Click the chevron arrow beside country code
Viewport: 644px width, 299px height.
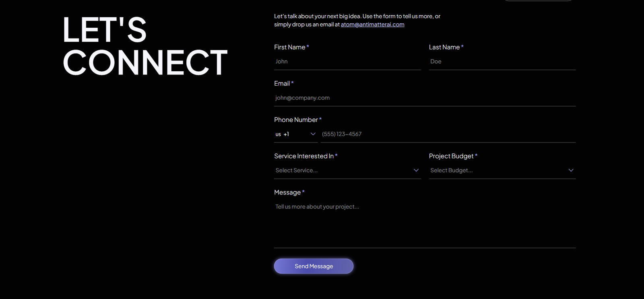313,134
